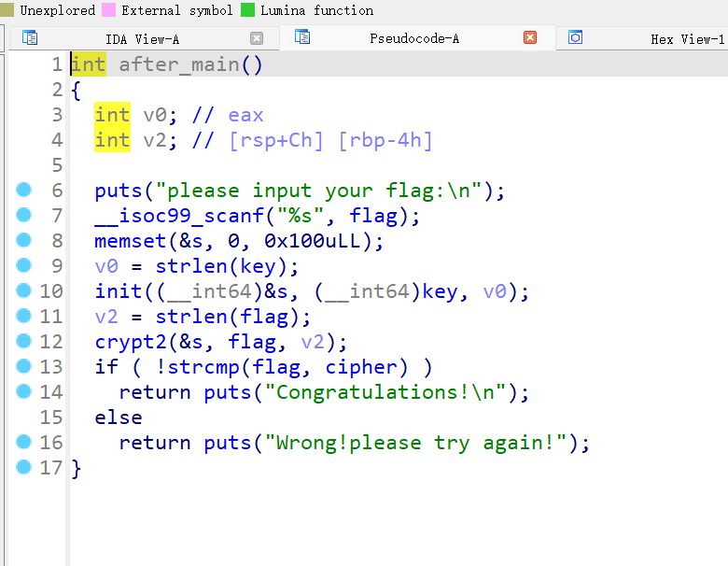Click the strcmp function call
The width and height of the screenshot is (728, 566).
coord(203,367)
